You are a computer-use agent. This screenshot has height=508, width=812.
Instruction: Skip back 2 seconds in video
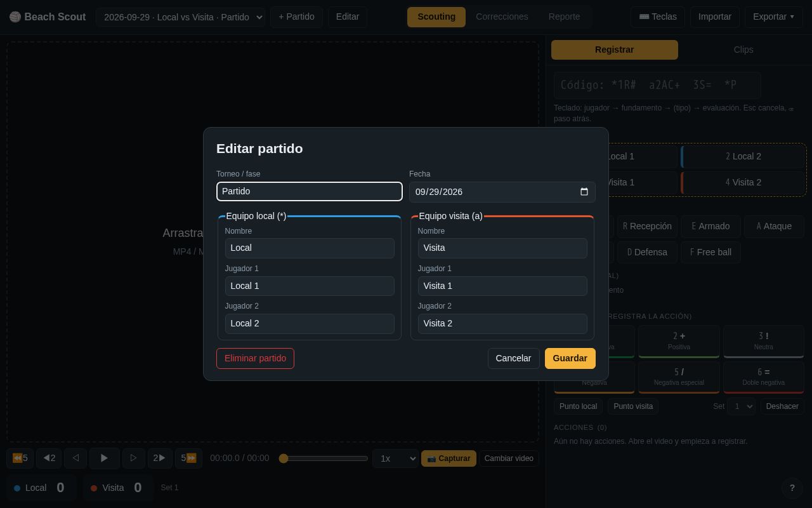[49, 458]
